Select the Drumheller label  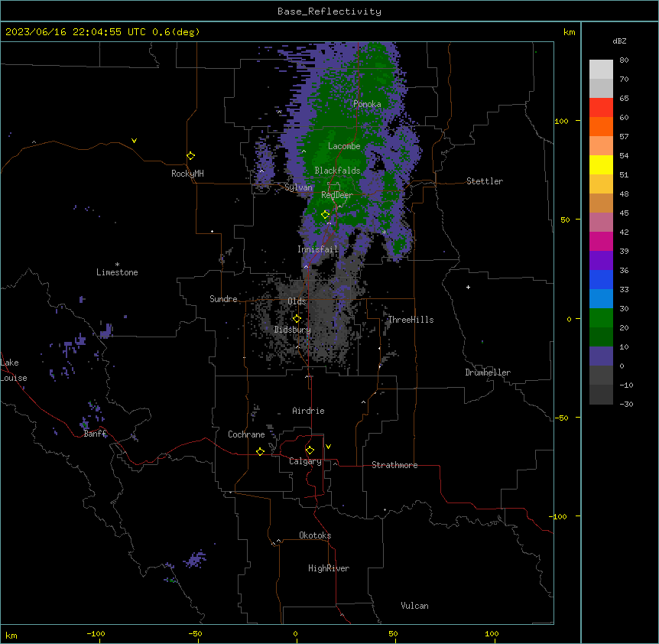(488, 372)
